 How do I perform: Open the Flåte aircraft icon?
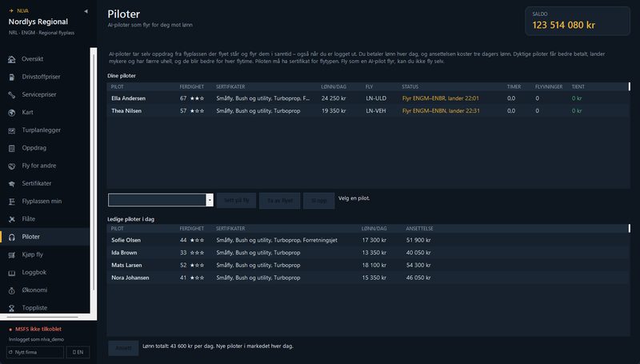pos(12,219)
